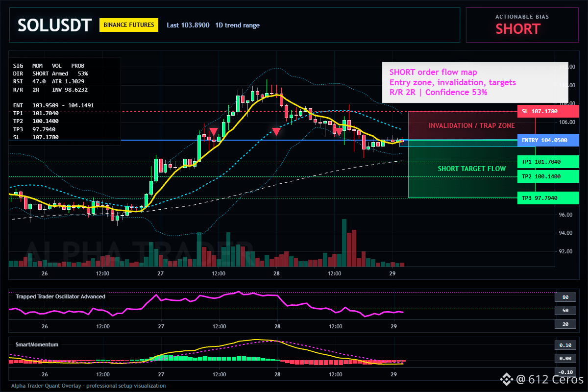Click the RSI 47.0 ATR 1.3029 row
The height and width of the screenshot is (392, 588).
point(49,81)
